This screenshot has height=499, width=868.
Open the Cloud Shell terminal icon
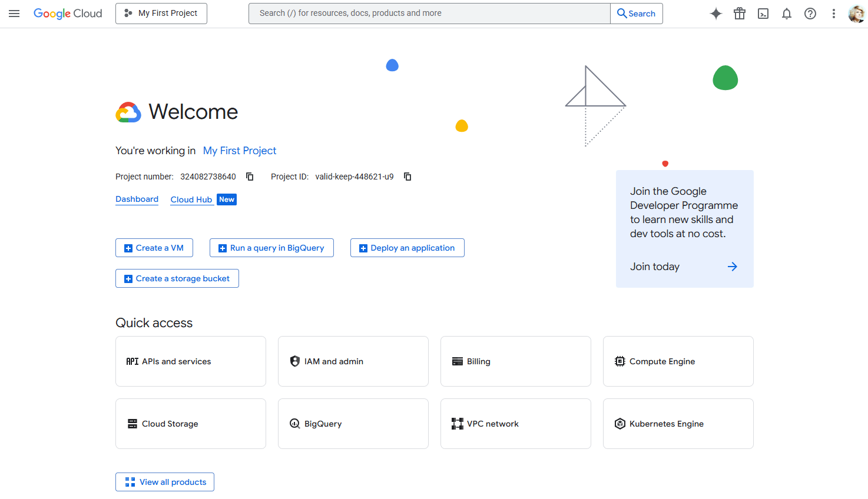coord(763,13)
